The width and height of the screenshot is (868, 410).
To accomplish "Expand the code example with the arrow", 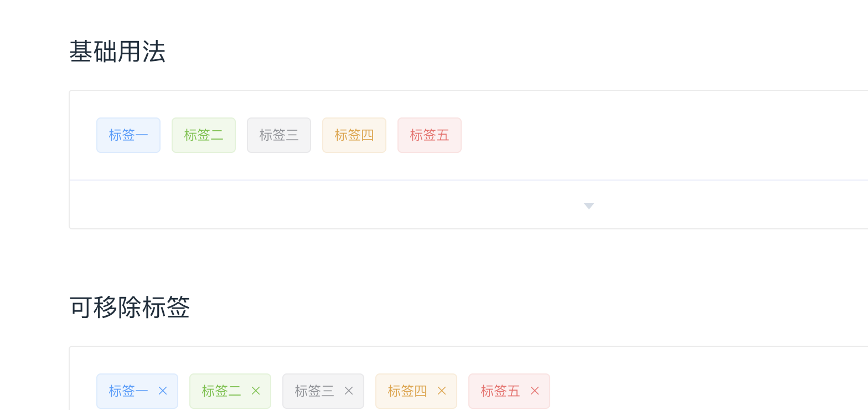I will click(588, 206).
